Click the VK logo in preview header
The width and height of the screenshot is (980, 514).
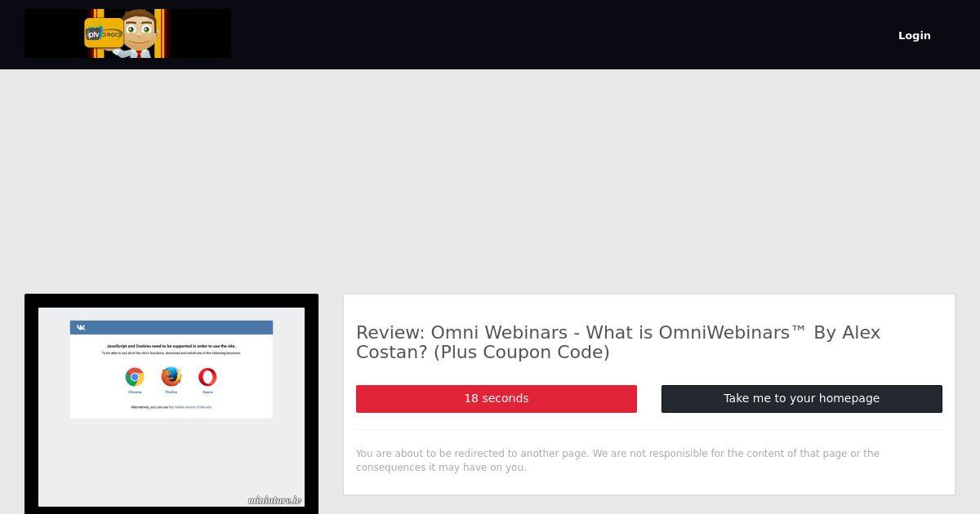[81, 328]
